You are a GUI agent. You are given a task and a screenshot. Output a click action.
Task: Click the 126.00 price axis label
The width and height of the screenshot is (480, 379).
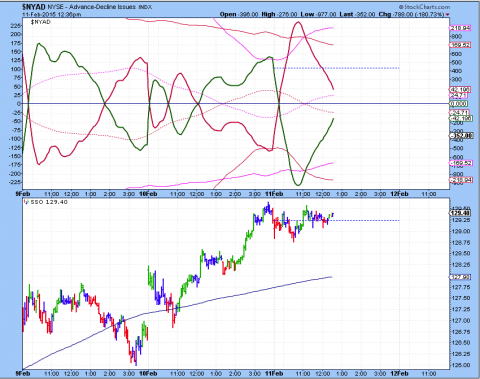[460, 365]
